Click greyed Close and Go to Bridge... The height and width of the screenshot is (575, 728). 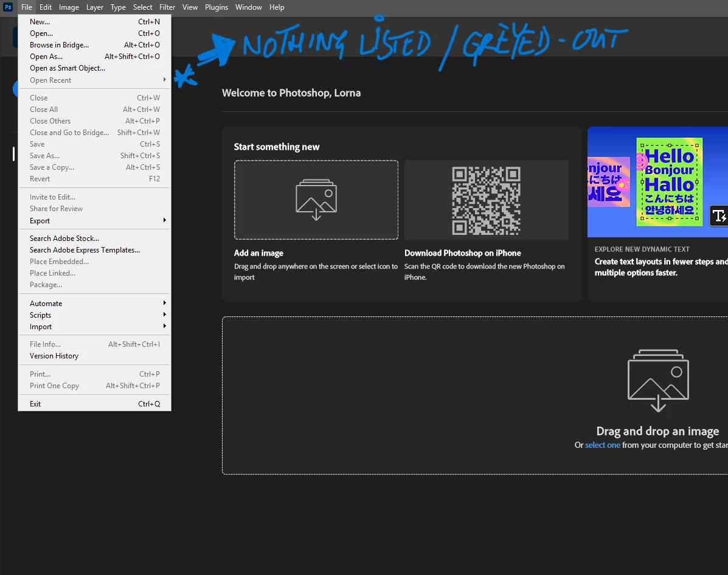pos(95,133)
